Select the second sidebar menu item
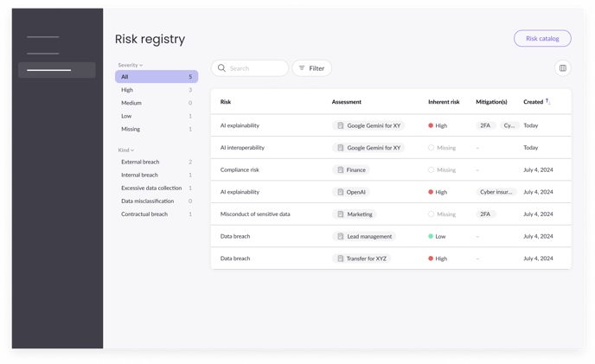The width and height of the screenshot is (595, 364). click(43, 54)
